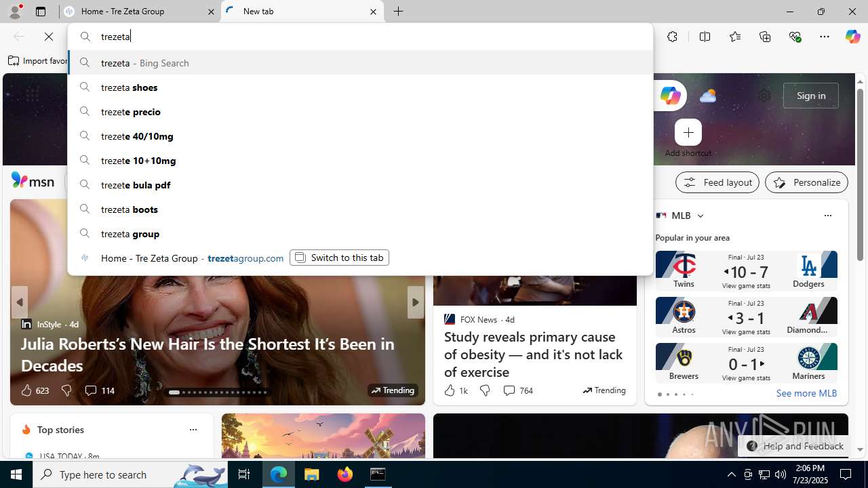Open See more MLB link

point(806,393)
